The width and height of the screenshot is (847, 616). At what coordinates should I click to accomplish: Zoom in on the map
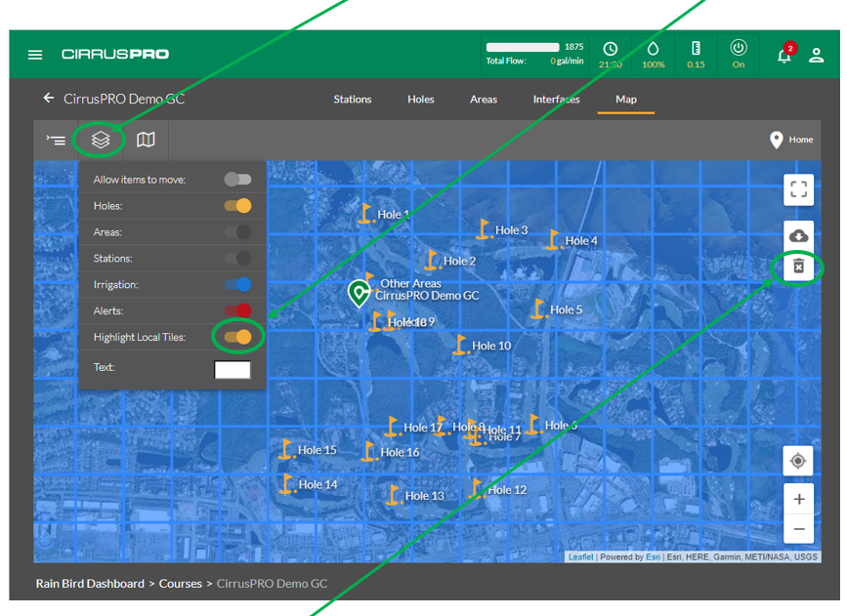pyautogui.click(x=798, y=499)
